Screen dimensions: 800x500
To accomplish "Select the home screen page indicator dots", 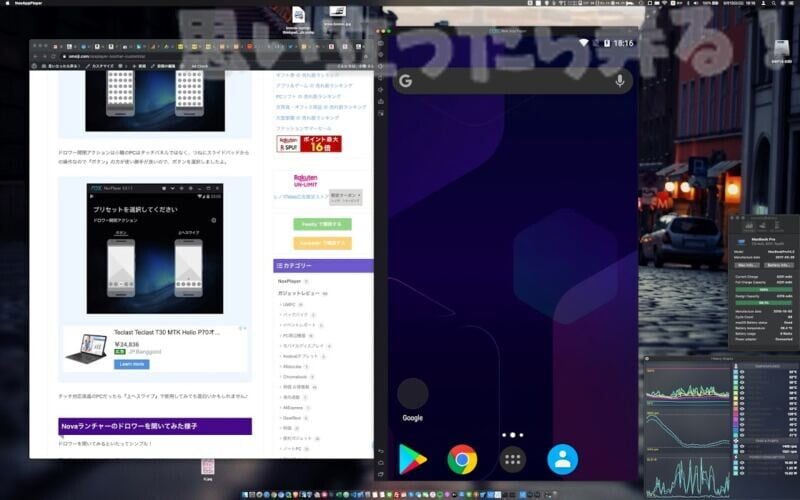I will tap(512, 435).
